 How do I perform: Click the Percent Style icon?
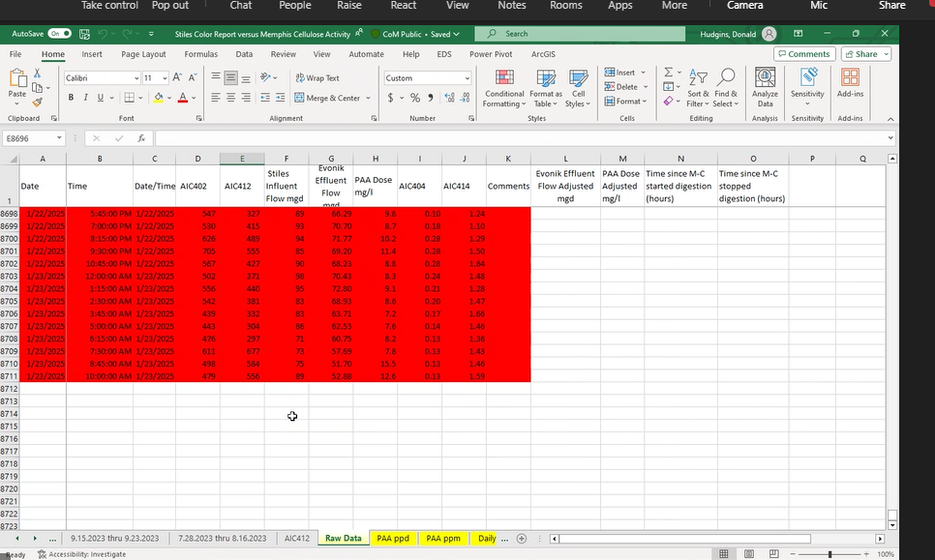click(x=415, y=98)
